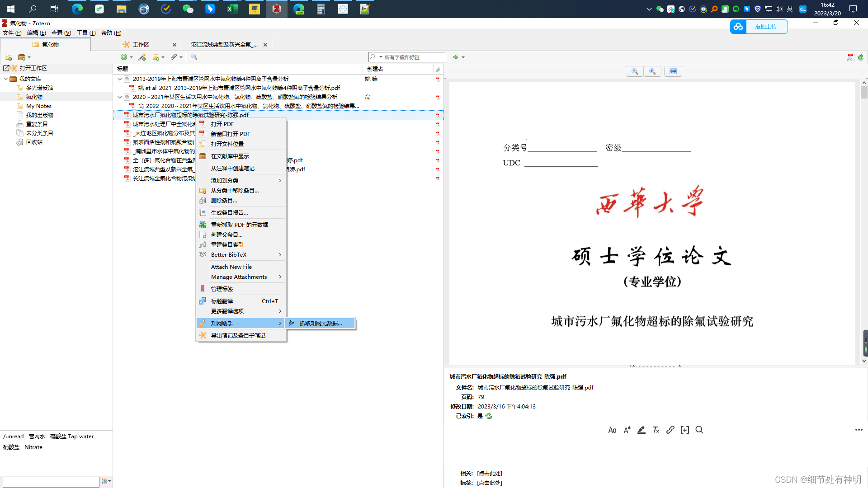
Task: Click the green new item icon
Action: tap(124, 57)
